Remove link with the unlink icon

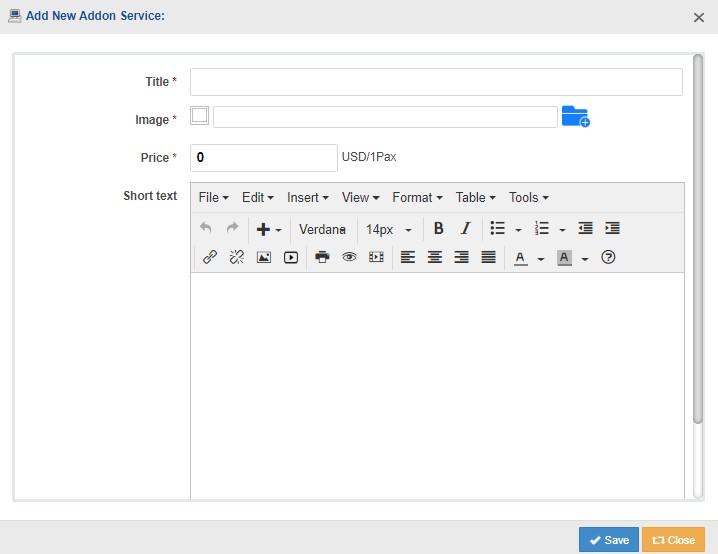pyautogui.click(x=237, y=257)
